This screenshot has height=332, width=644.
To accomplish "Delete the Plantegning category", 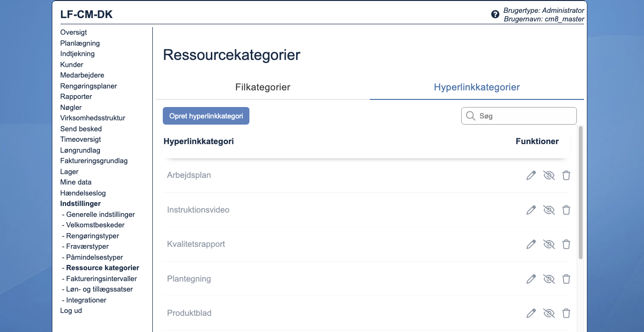I will tap(566, 279).
